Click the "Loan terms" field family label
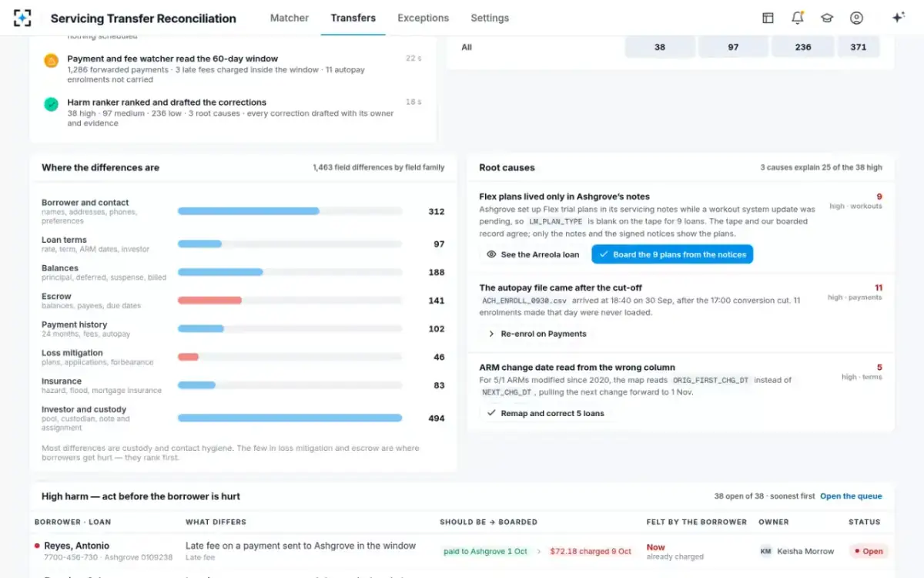This screenshot has width=924, height=578. point(64,240)
